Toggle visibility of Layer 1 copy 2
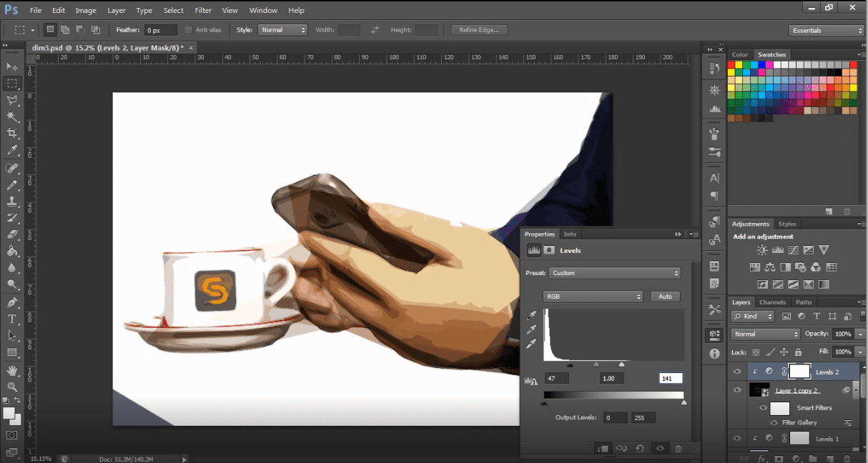The width and height of the screenshot is (868, 463). [x=738, y=390]
